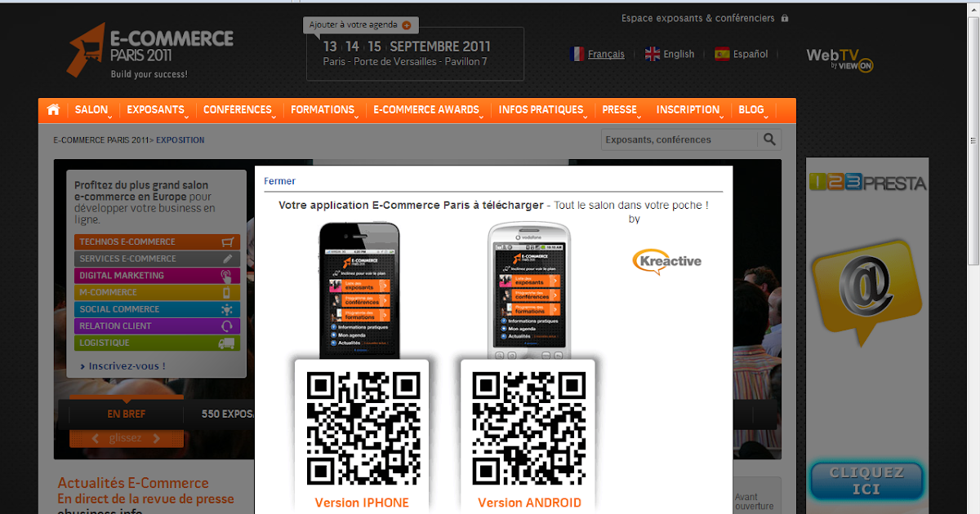Click the shopping cart icon on Technos E-Commerce
Viewport: 980px width, 514px height.
228,241
